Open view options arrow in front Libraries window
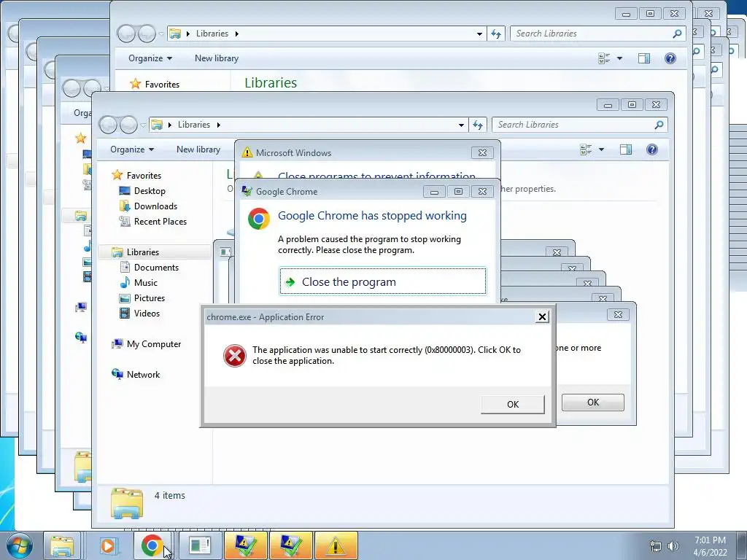The width and height of the screenshot is (747, 560). [601, 149]
